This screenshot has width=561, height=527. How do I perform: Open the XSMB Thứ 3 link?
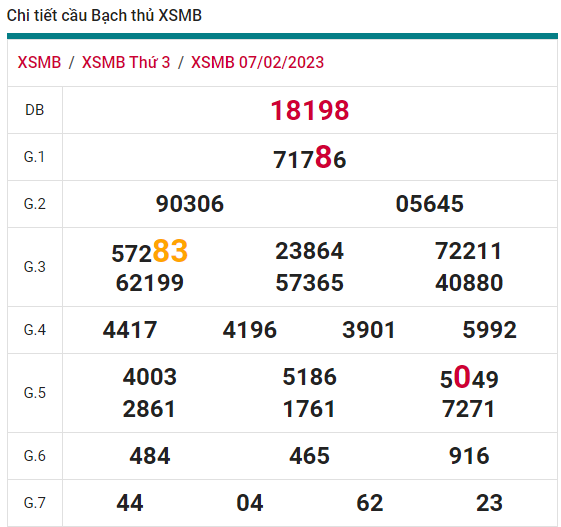[126, 63]
